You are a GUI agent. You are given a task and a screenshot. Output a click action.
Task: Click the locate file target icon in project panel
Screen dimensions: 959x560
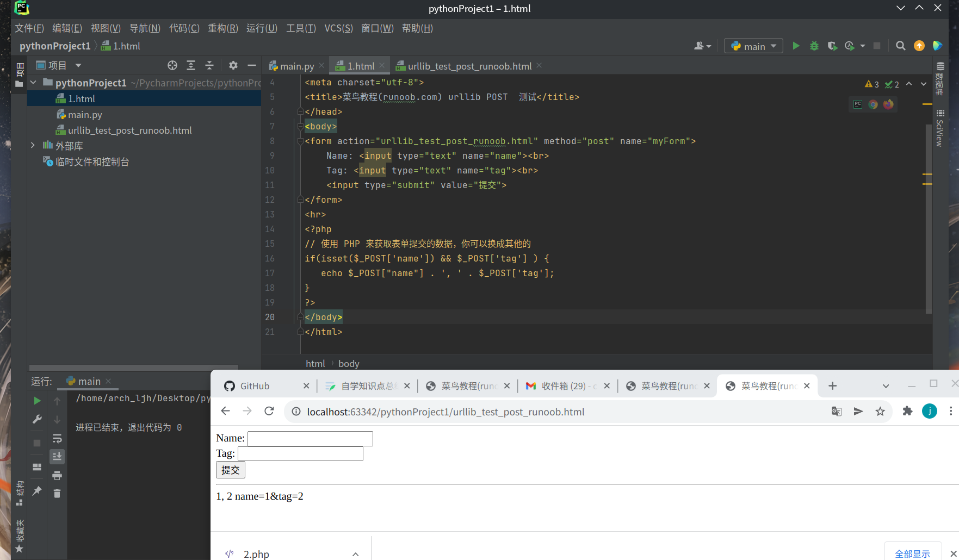pos(172,66)
